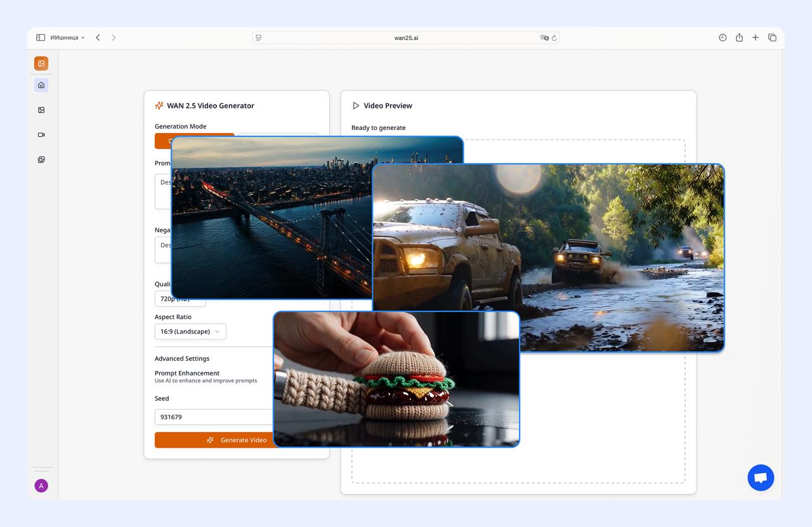Select the second Generation Mode tab
Screen dimensions: 812x527
(278, 135)
